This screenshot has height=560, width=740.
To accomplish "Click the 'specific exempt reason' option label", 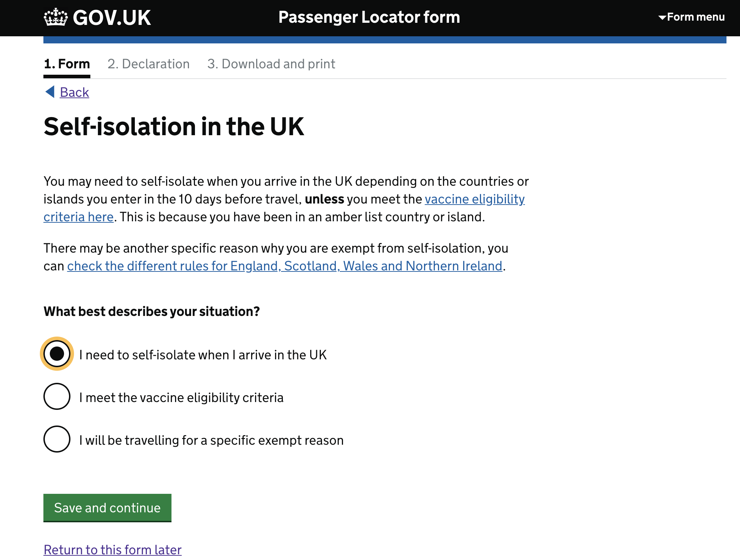I will click(x=211, y=440).
